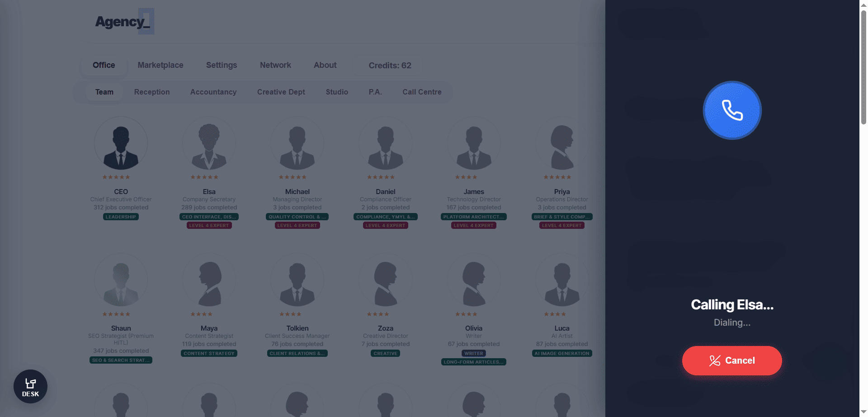This screenshot has height=417, width=868.
Task: Click the Agency logo
Action: [x=124, y=21]
